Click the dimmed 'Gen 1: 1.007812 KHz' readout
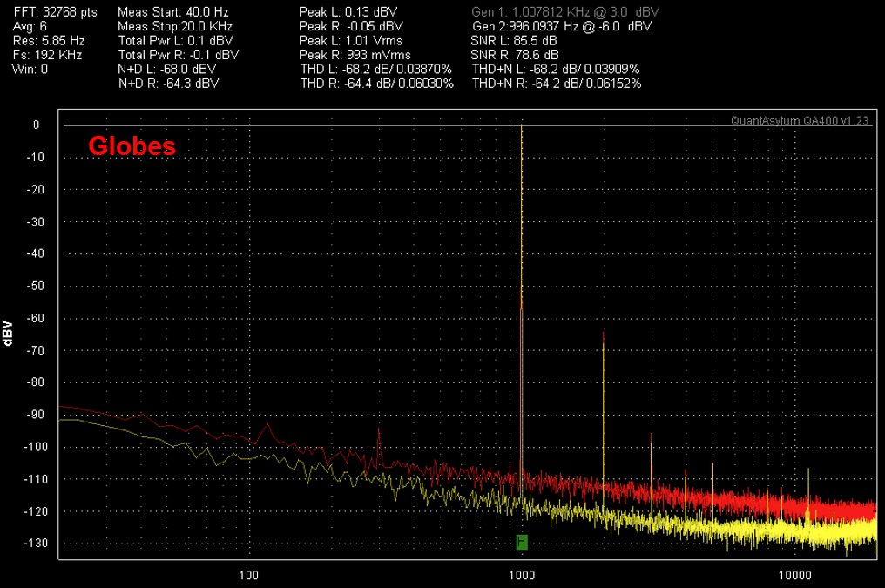885x588 pixels. 565,12
